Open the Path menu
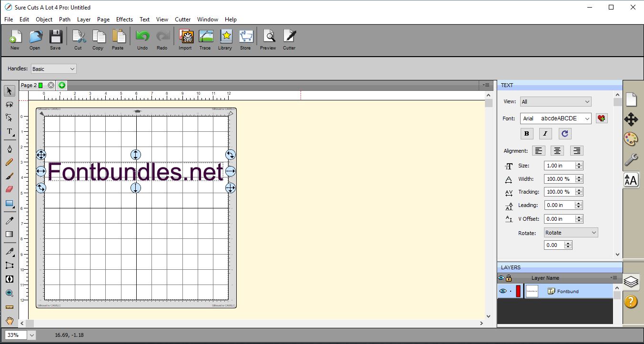Screen dimensions: 644x344 pos(65,20)
